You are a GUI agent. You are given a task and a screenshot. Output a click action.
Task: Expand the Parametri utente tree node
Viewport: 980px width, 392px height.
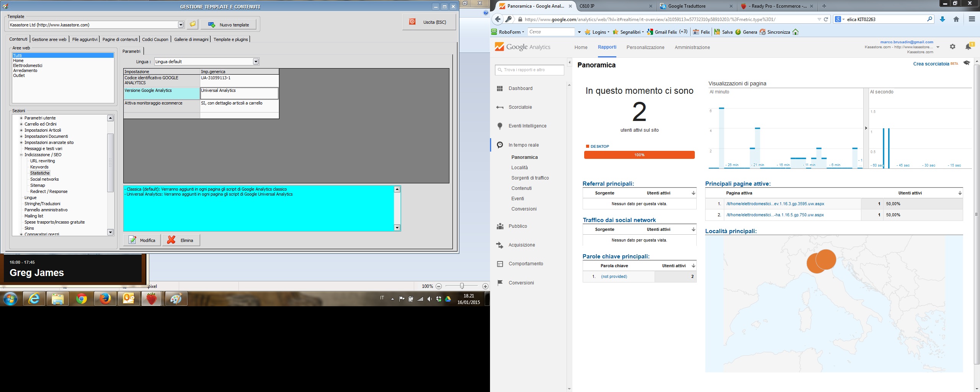(21, 118)
